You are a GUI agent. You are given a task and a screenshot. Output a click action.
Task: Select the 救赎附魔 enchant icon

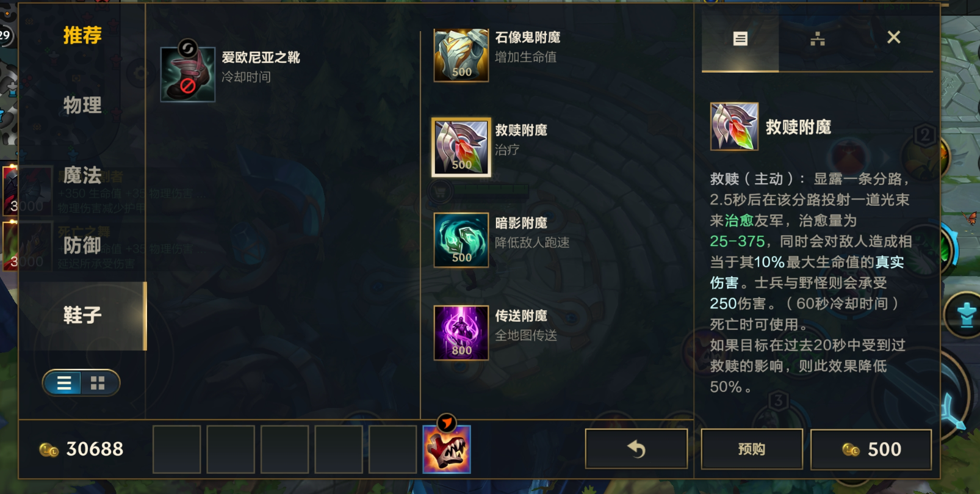[461, 147]
